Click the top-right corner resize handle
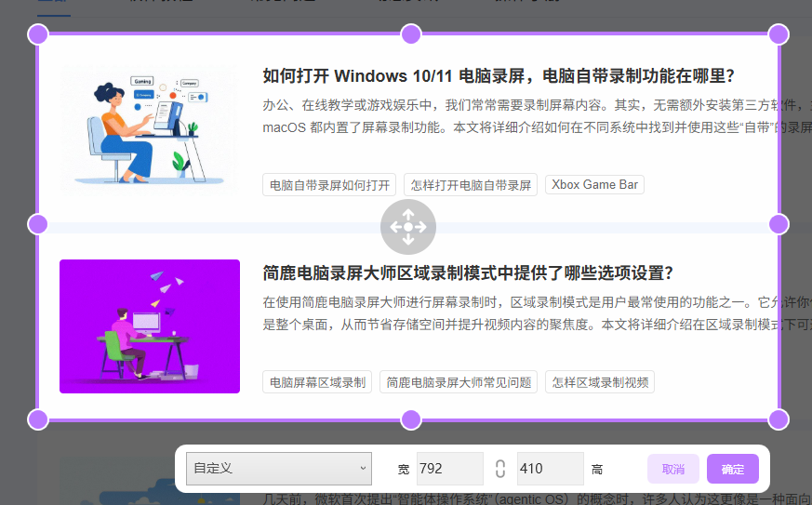Image resolution: width=812 pixels, height=505 pixels. pyautogui.click(x=779, y=34)
